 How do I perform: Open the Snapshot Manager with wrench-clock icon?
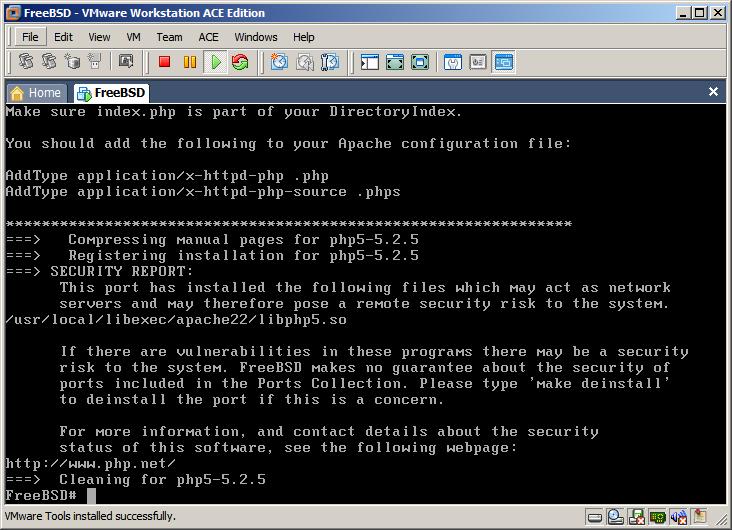point(330,62)
